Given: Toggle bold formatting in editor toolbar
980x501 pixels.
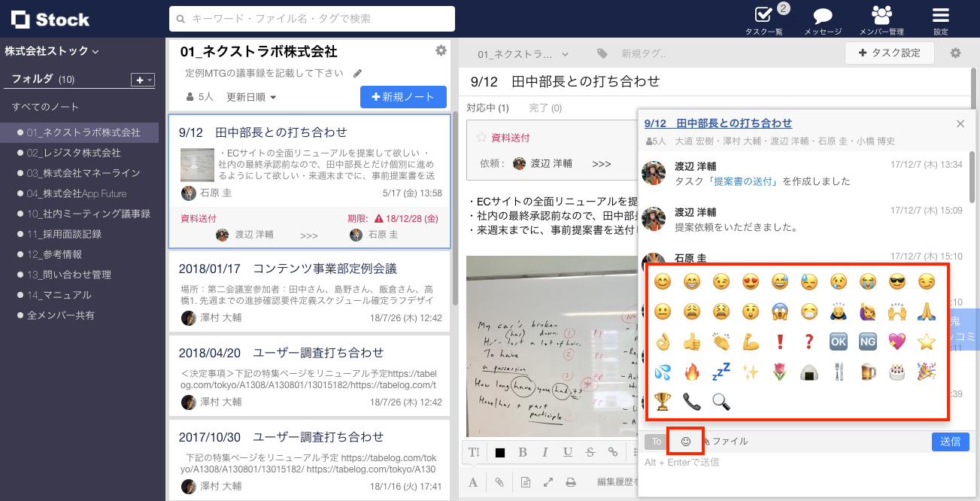Looking at the screenshot, I should click(x=523, y=452).
